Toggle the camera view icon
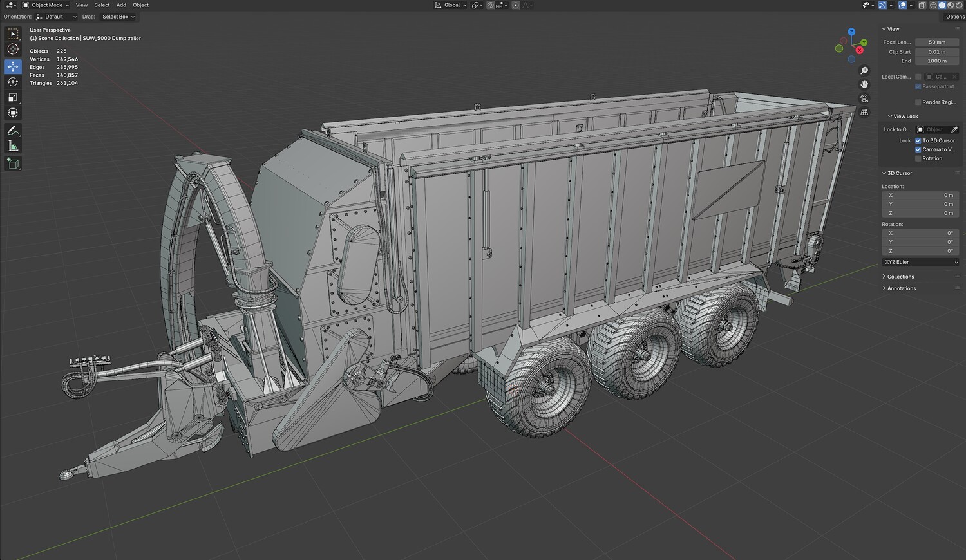This screenshot has width=966, height=560. coord(864,98)
